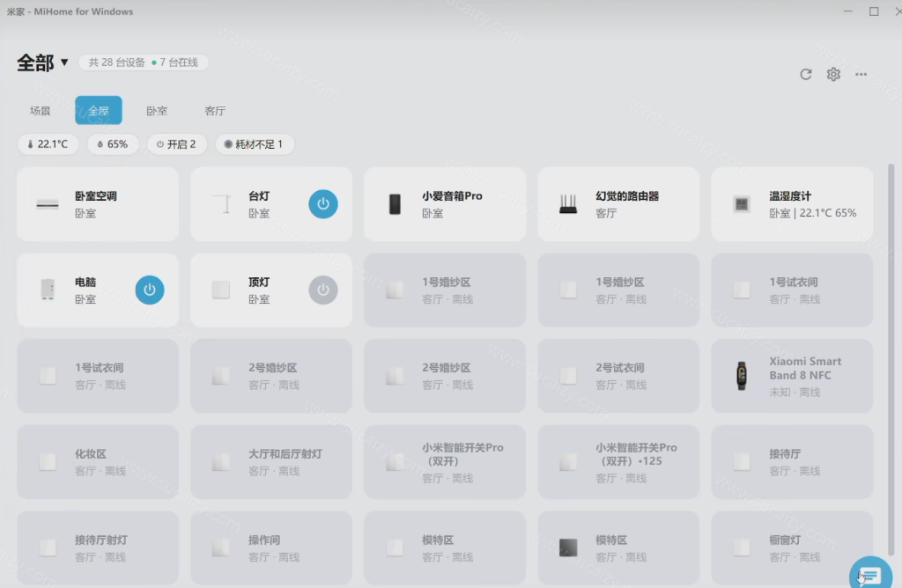902x588 pixels.
Task: Open the settings gear
Action: [833, 74]
